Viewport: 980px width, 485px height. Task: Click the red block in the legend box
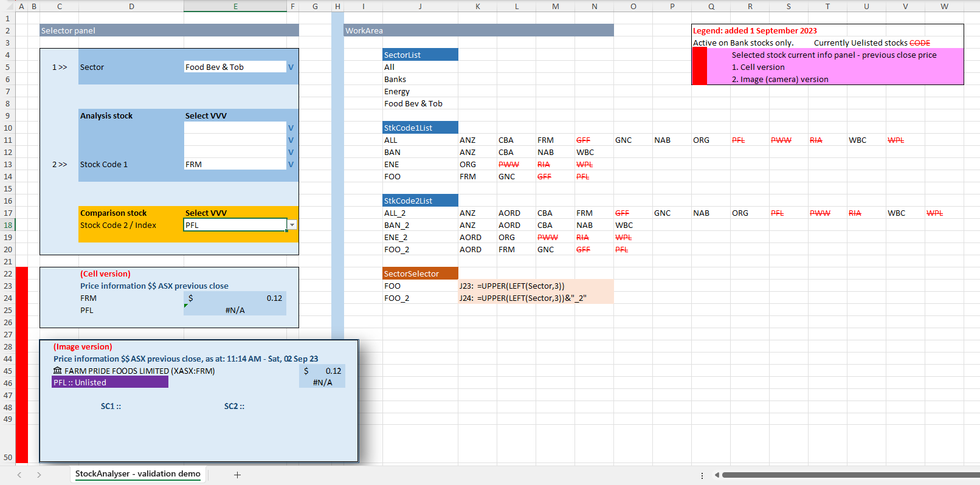click(x=700, y=66)
